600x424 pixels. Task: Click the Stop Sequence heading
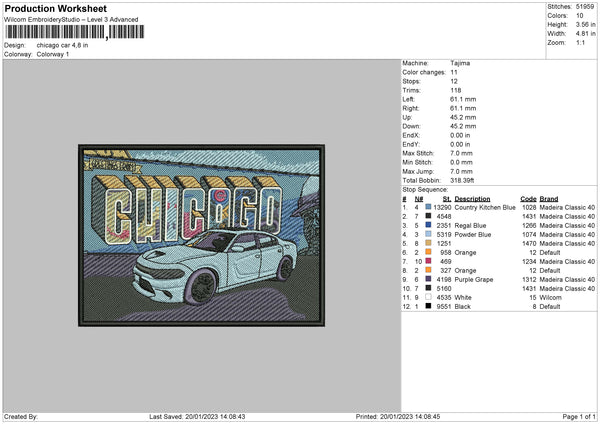[425, 189]
